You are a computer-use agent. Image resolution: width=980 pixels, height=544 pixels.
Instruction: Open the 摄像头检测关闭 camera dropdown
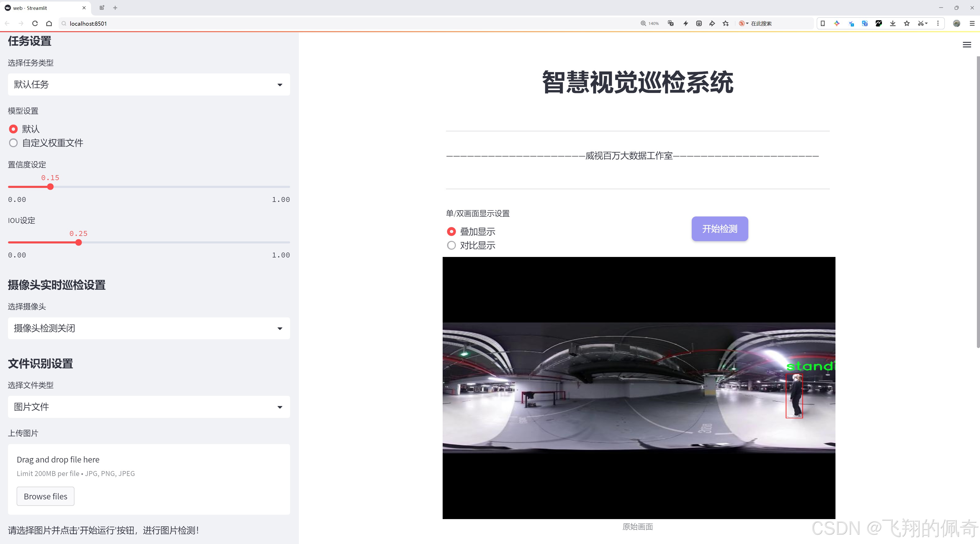click(149, 328)
